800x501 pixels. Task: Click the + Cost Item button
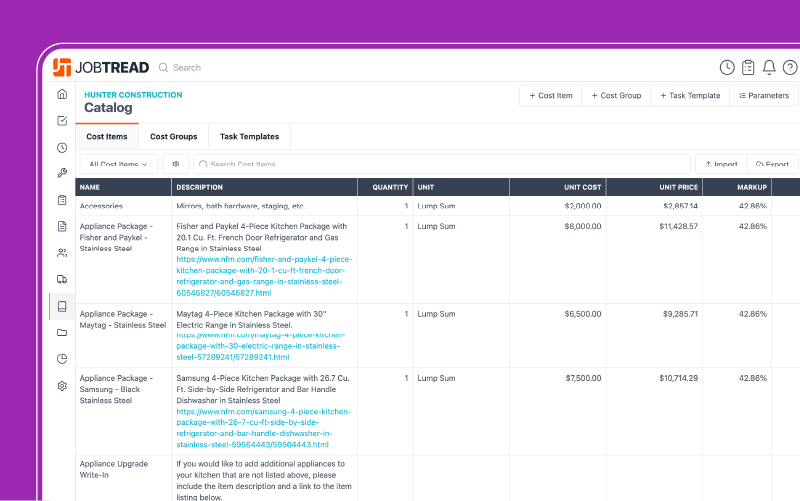551,95
